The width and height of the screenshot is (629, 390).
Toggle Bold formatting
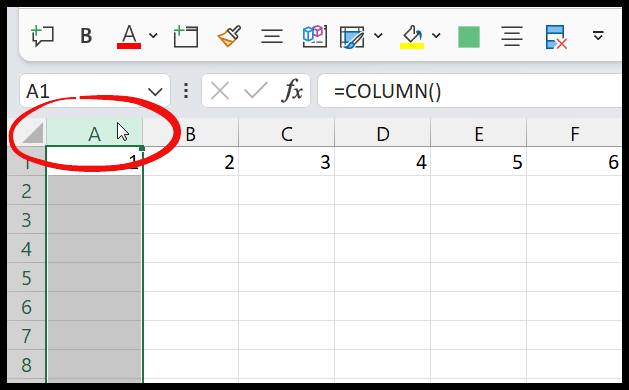86,36
